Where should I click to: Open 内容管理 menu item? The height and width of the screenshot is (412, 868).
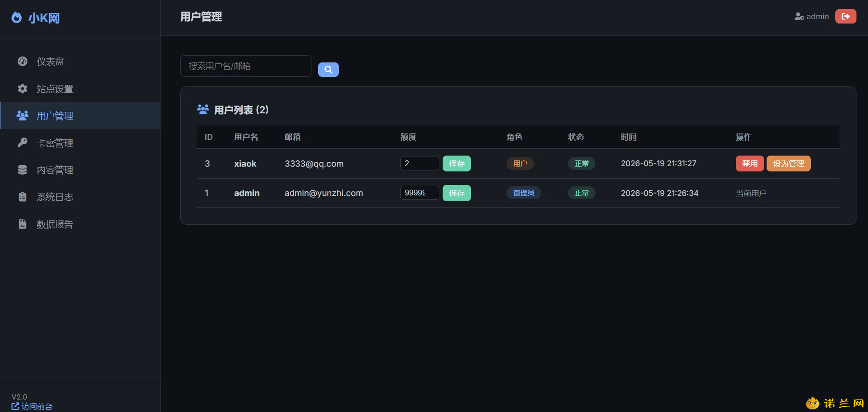80,170
